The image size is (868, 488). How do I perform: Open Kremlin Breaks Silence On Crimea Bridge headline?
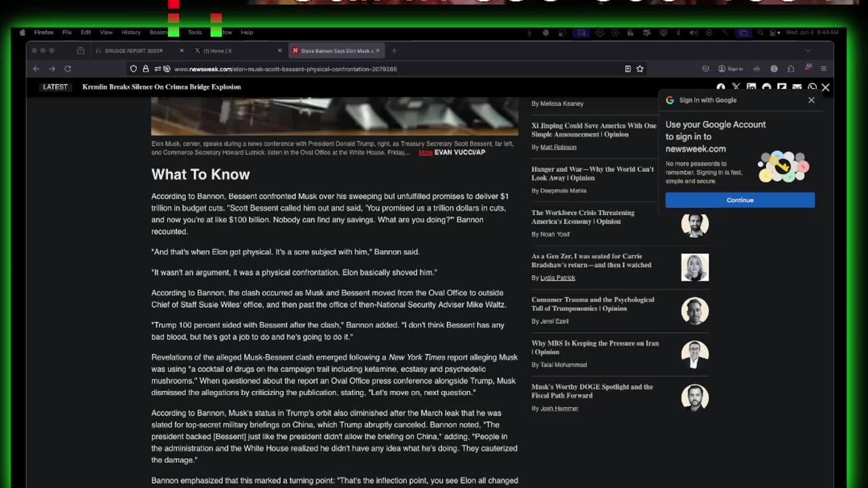tap(161, 87)
